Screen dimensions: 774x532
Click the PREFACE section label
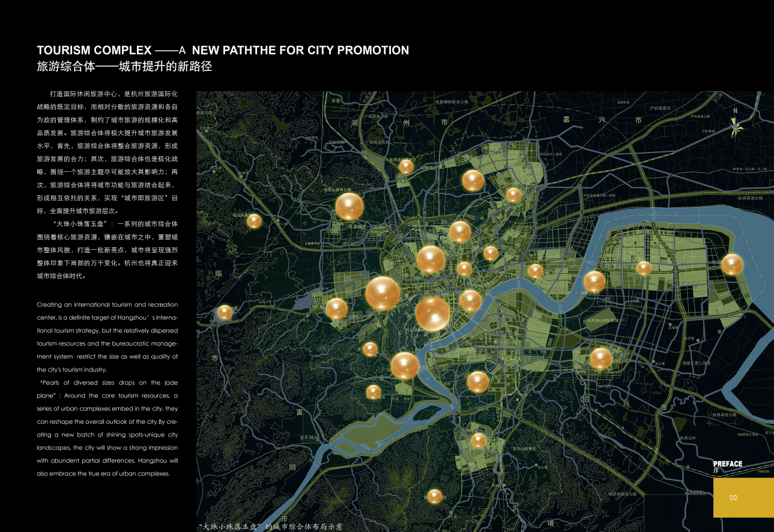pyautogui.click(x=727, y=464)
